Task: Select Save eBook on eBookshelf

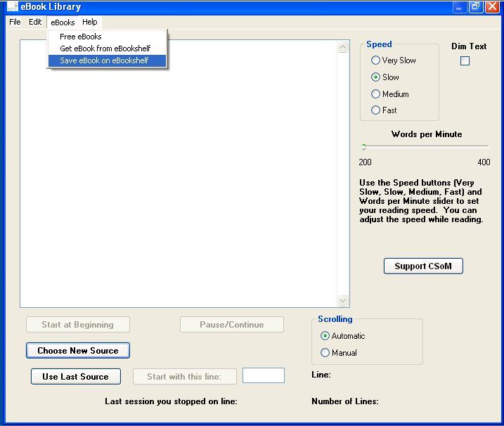Action: tap(107, 60)
